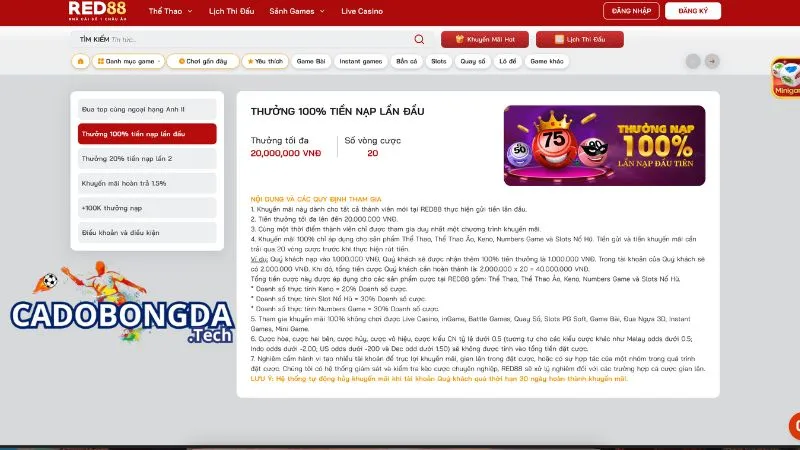Click the red Lịch Thi Đấu button
Screen dimensions: 800x450
(x=580, y=39)
